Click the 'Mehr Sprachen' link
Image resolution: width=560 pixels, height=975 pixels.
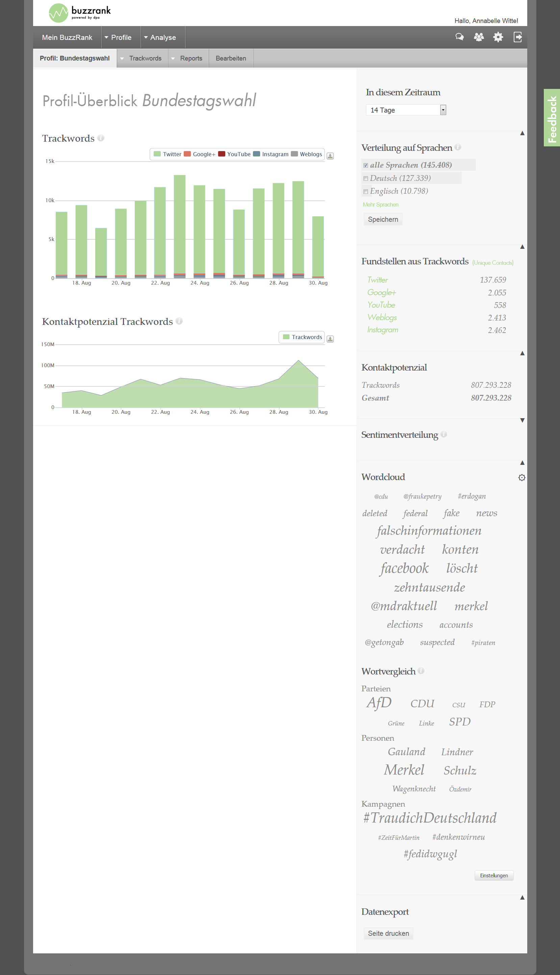tap(380, 205)
